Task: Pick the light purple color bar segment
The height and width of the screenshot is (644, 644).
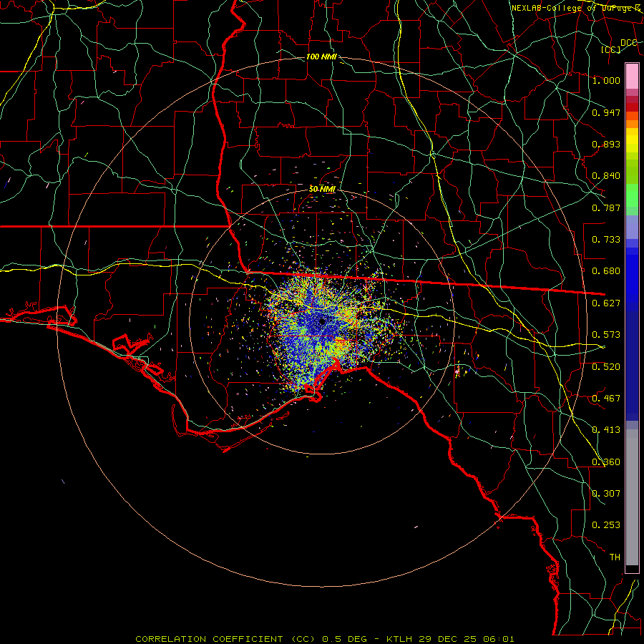Action: click(632, 227)
